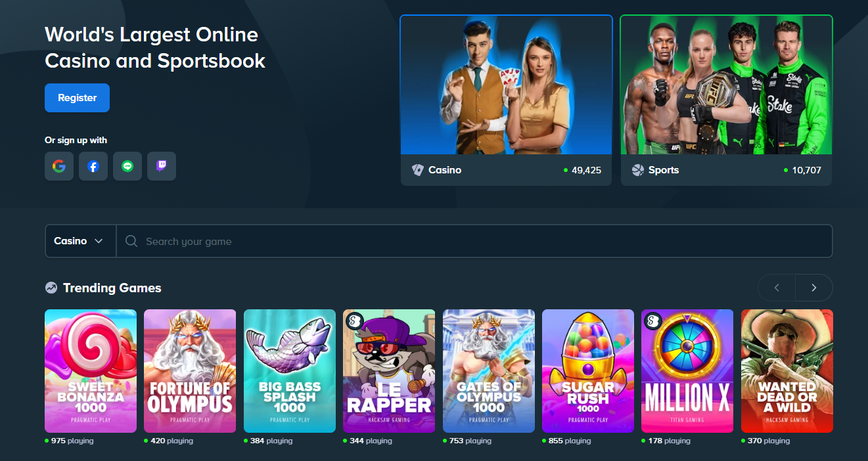Sign up with the Twitch icon
The image size is (868, 461).
(x=162, y=166)
